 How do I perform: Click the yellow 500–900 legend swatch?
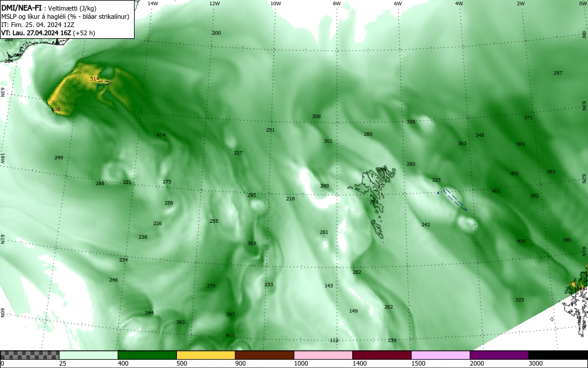click(x=206, y=355)
